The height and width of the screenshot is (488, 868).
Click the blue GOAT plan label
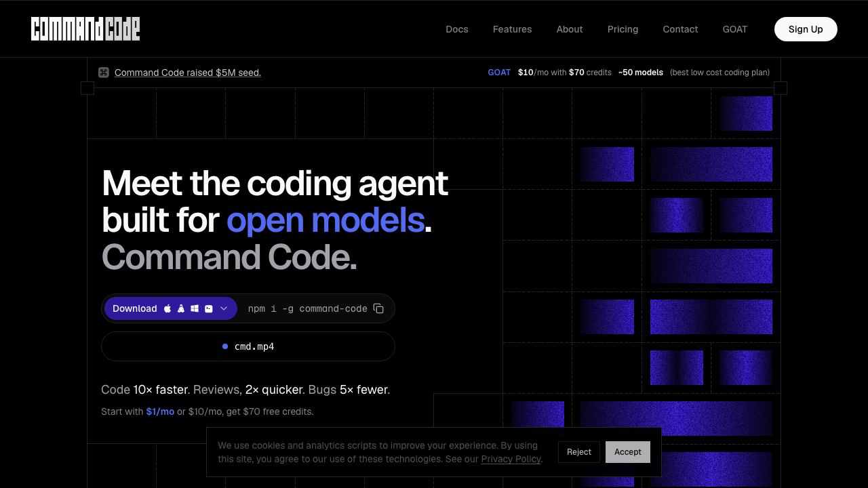[x=499, y=73]
